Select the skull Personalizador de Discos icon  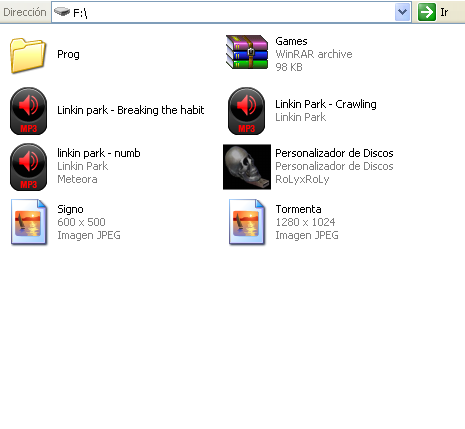pyautogui.click(x=247, y=167)
